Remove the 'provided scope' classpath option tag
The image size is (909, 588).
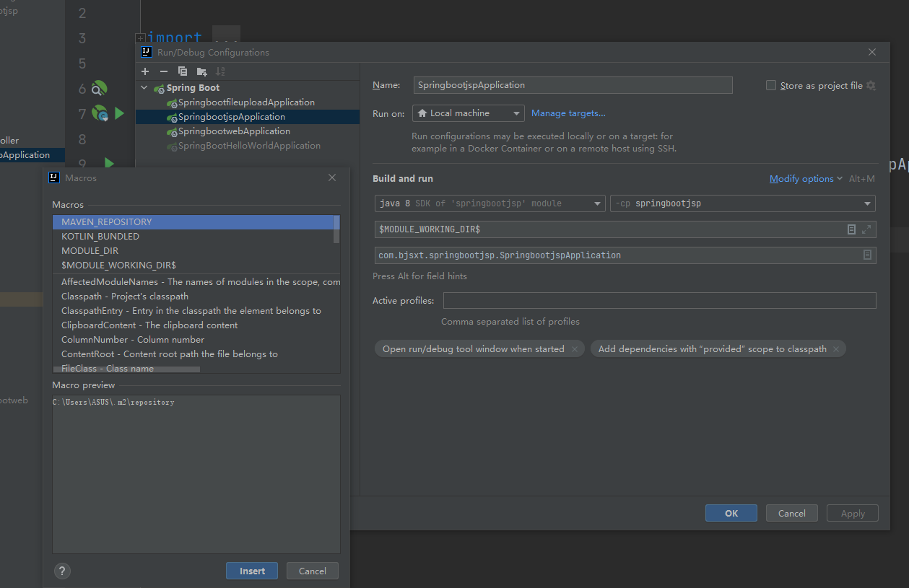[836, 349]
